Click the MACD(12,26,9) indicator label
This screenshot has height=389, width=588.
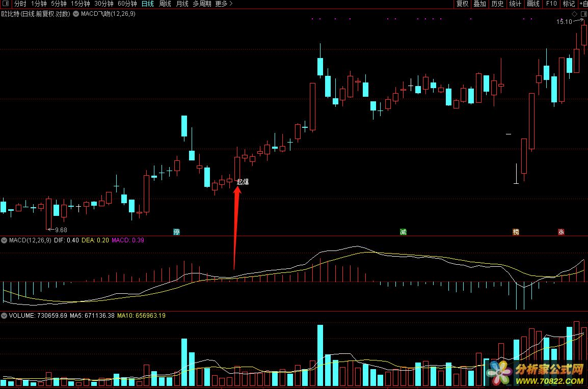30,240
